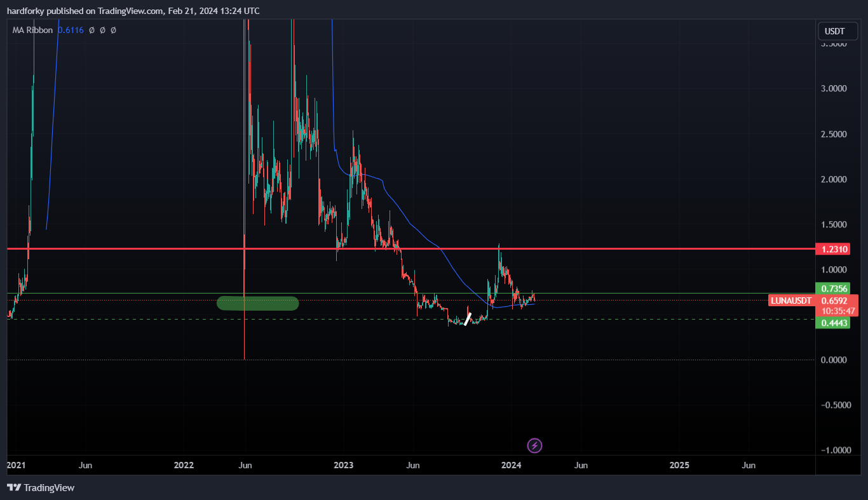Click the MA Ribbon indicator label
Screen dimensions: 868x500
32,30
